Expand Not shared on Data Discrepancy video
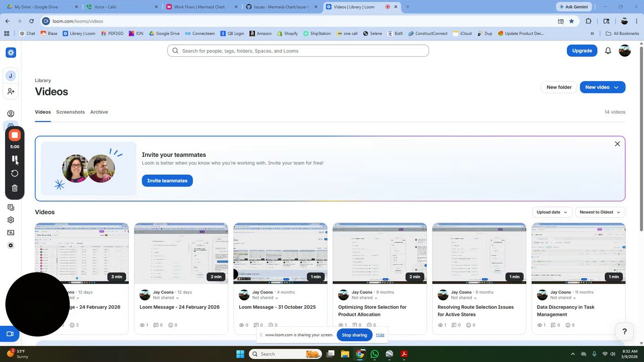 tap(563, 298)
